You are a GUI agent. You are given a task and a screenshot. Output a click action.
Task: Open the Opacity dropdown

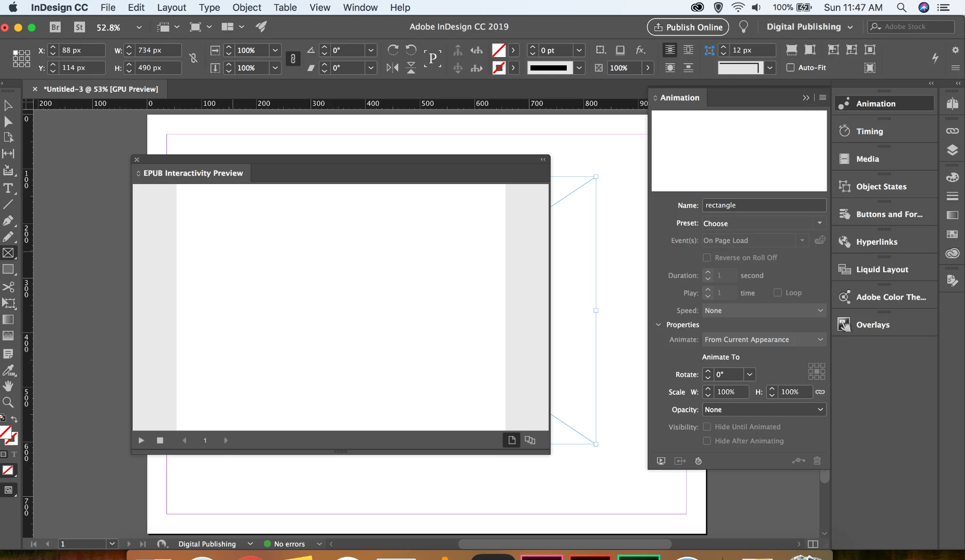[764, 410]
